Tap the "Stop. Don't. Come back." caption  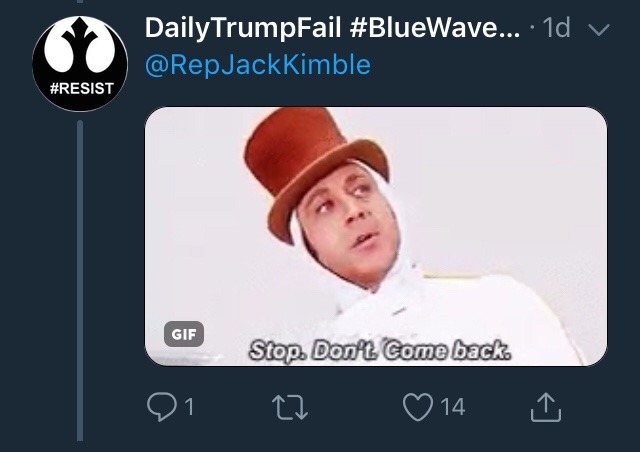point(380,351)
